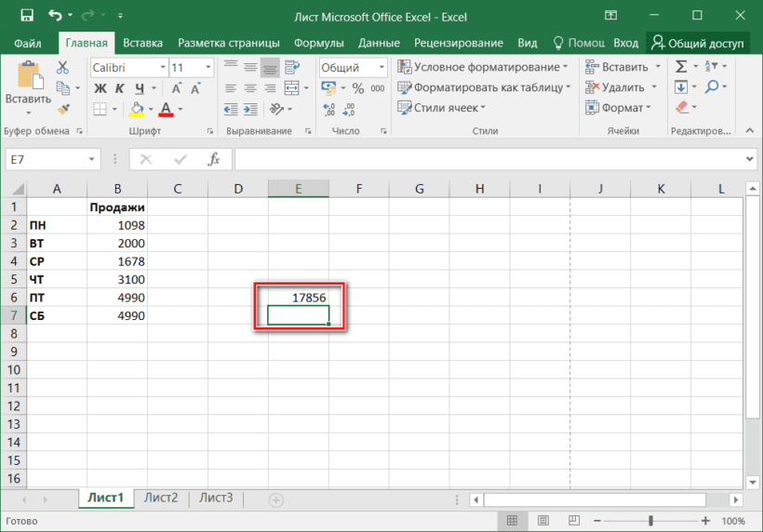Viewport: 763px width, 532px height.
Task: Expand the Name Box dropdown arrow
Action: click(91, 159)
